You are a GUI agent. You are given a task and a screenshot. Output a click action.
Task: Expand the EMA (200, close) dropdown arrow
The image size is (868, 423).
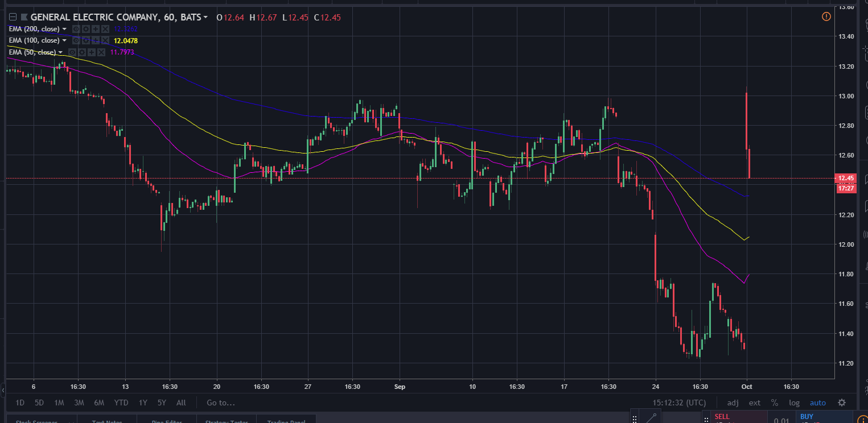click(64, 29)
